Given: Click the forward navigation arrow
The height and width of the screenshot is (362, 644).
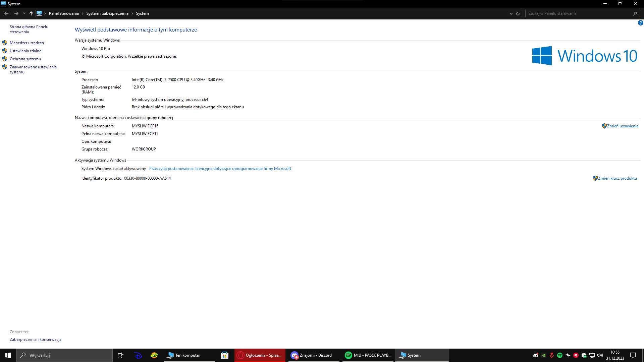Looking at the screenshot, I should pyautogui.click(x=16, y=13).
